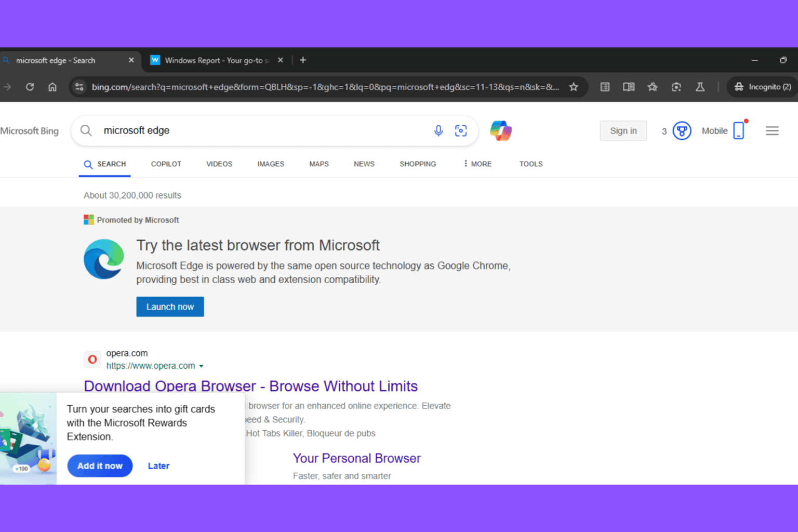Screen dimensions: 798x532
Task: Switch to the Windows Report tab
Action: [216, 60]
